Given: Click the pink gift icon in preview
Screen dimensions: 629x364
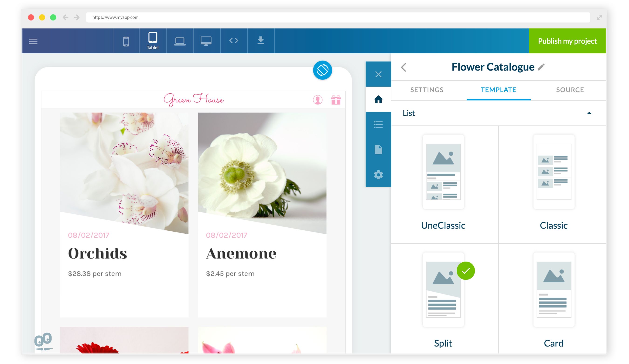Looking at the screenshot, I should 336,100.
